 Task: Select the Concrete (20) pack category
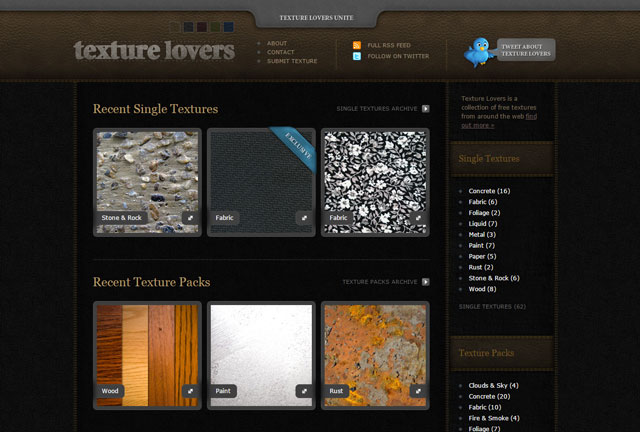[489, 396]
